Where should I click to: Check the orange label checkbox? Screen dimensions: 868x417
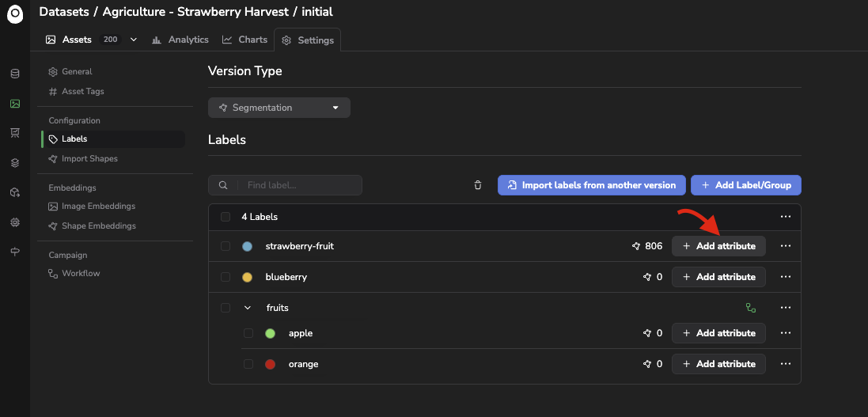[x=248, y=364]
